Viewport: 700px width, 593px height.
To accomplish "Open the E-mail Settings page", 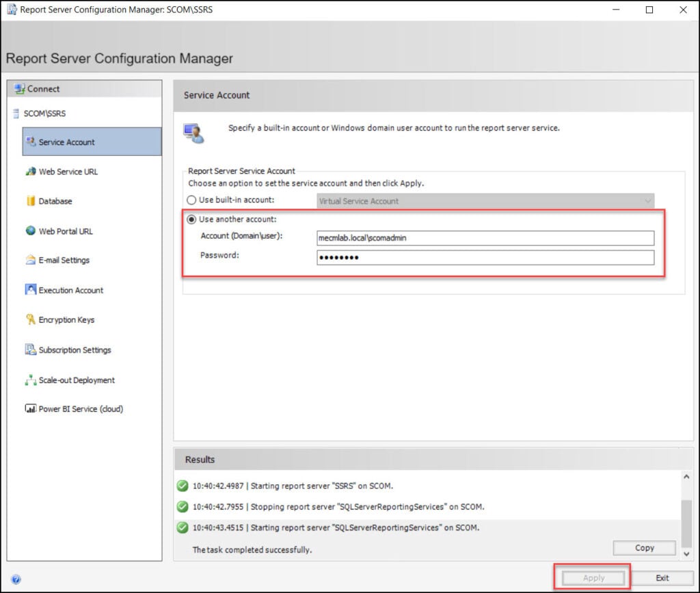I will tap(64, 260).
